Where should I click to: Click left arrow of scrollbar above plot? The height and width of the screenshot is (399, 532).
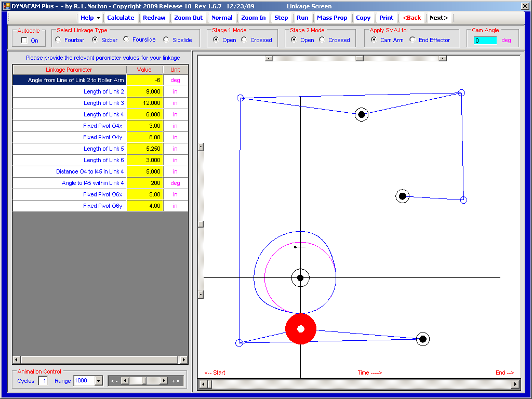pos(269,58)
